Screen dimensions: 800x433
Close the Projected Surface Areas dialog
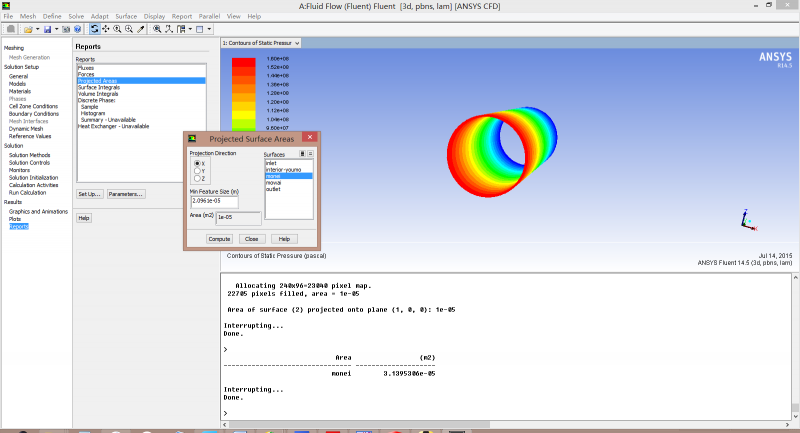[310, 137]
